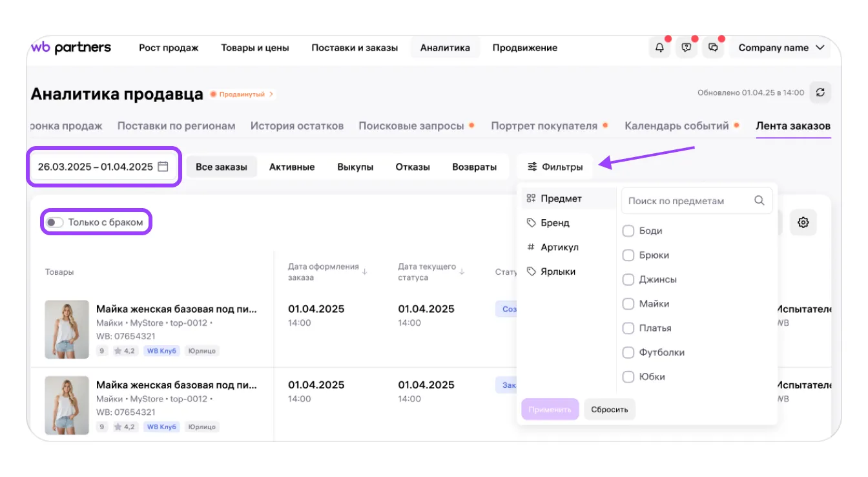Open the chat messages icon
868x477 pixels.
click(713, 48)
